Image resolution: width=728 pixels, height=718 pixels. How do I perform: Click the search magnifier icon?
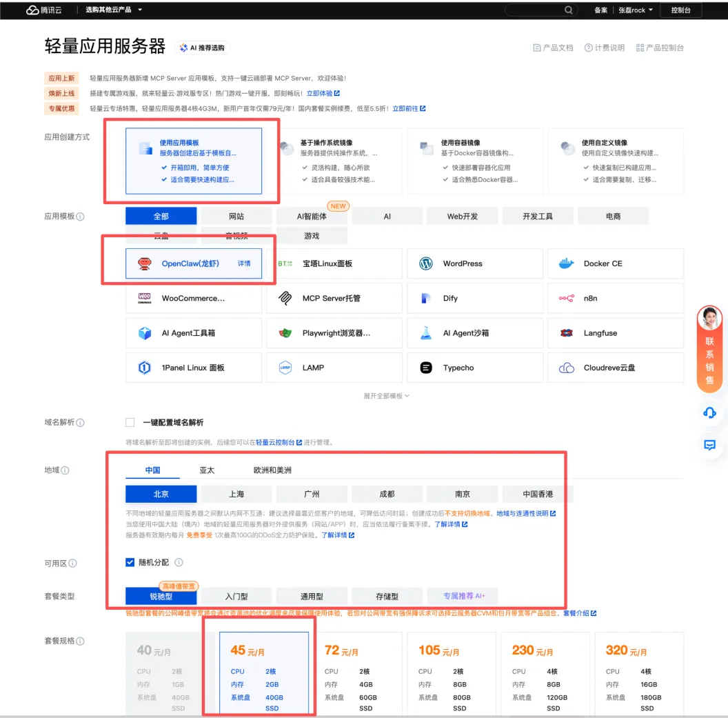(568, 10)
